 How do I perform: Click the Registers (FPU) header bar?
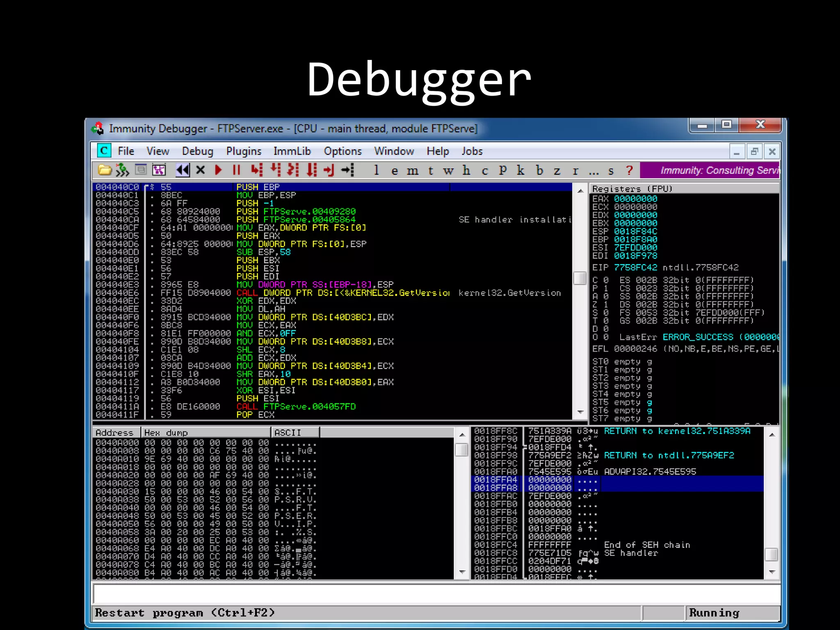(x=684, y=189)
